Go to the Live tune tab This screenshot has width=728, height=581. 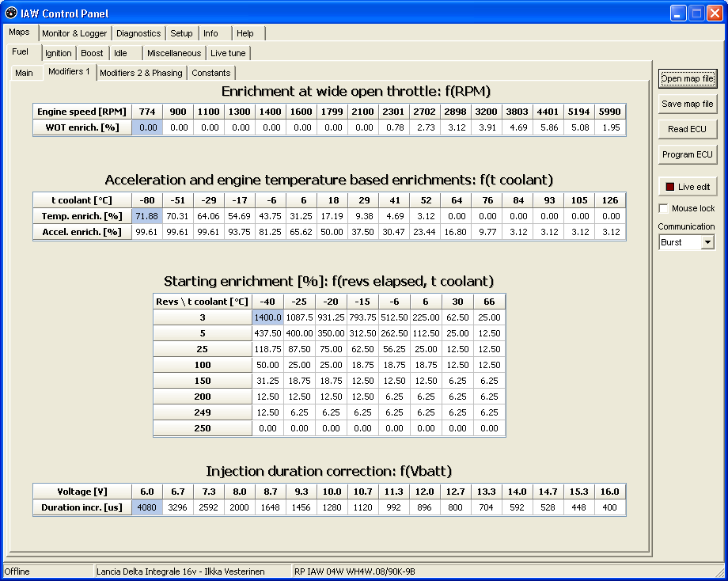coord(228,53)
